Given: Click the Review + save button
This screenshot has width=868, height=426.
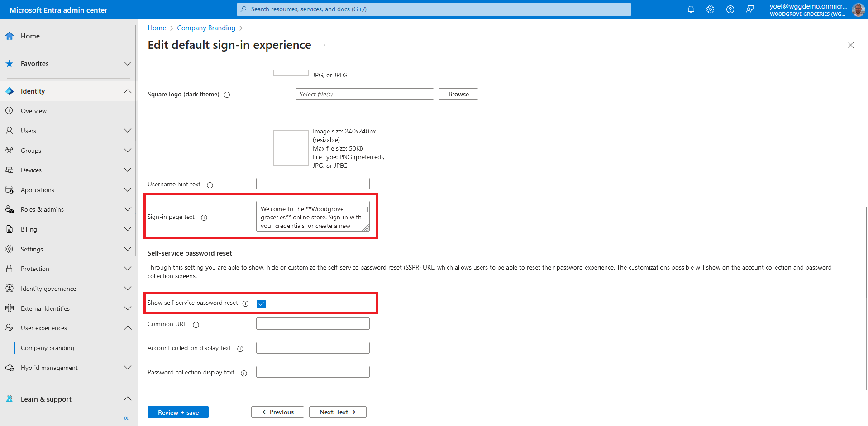Looking at the screenshot, I should pyautogui.click(x=178, y=412).
